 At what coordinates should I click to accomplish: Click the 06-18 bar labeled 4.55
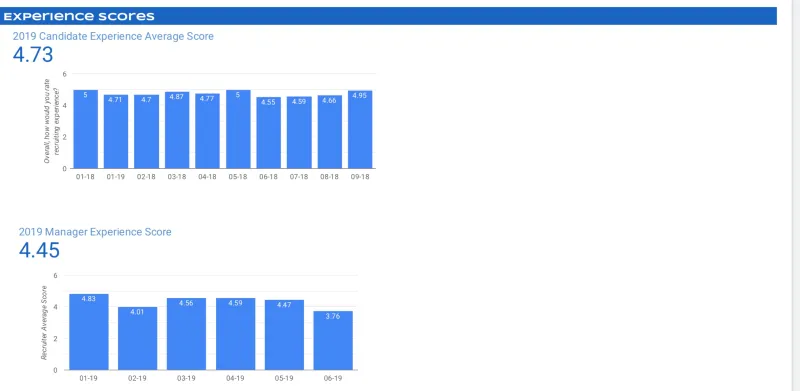pyautogui.click(x=268, y=133)
